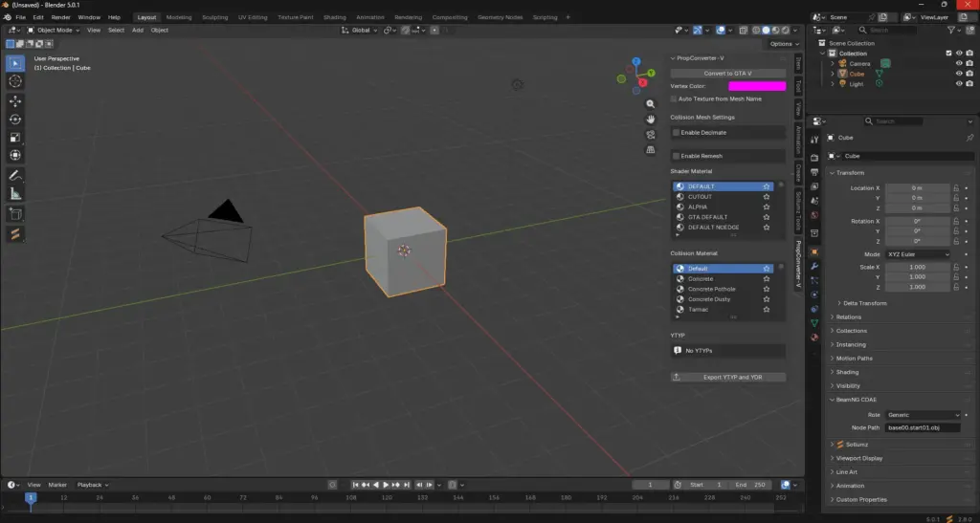Viewport: 980px width, 523px height.
Task: Open the Sollumz Tools sidebar tab
Action: point(798,211)
